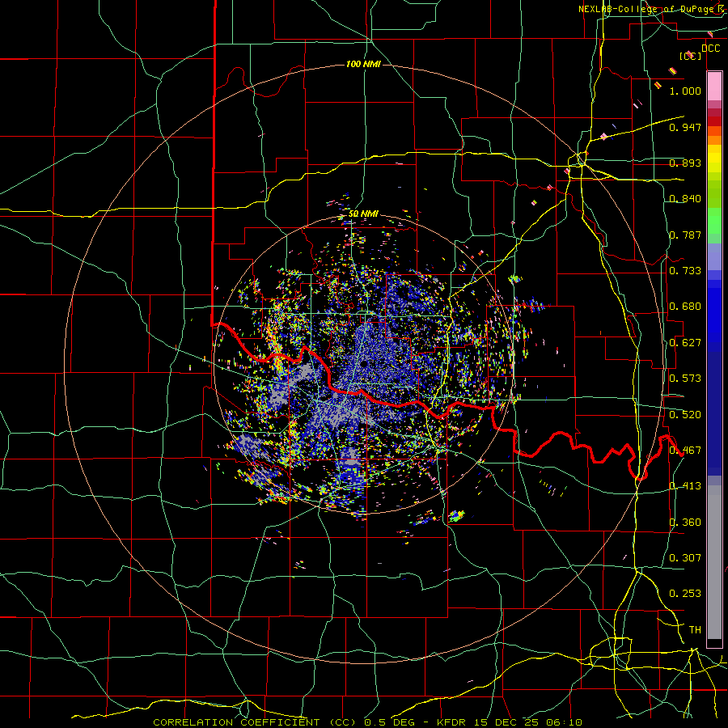Click the 0.573 legend value
Image resolution: width=728 pixels, height=728 pixels.
685,379
